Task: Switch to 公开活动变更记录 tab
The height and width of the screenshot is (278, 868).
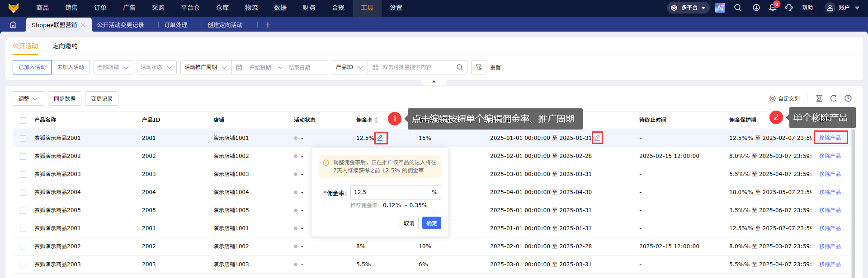Action: tap(121, 25)
